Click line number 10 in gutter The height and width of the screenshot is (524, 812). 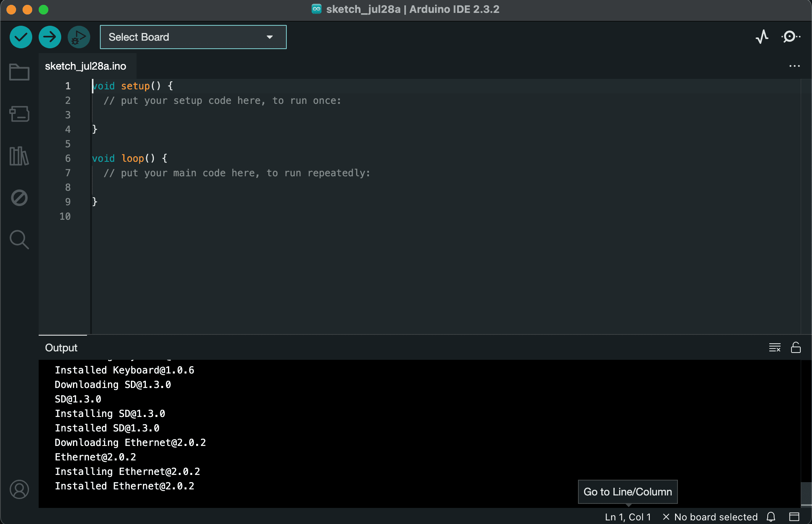pos(65,217)
